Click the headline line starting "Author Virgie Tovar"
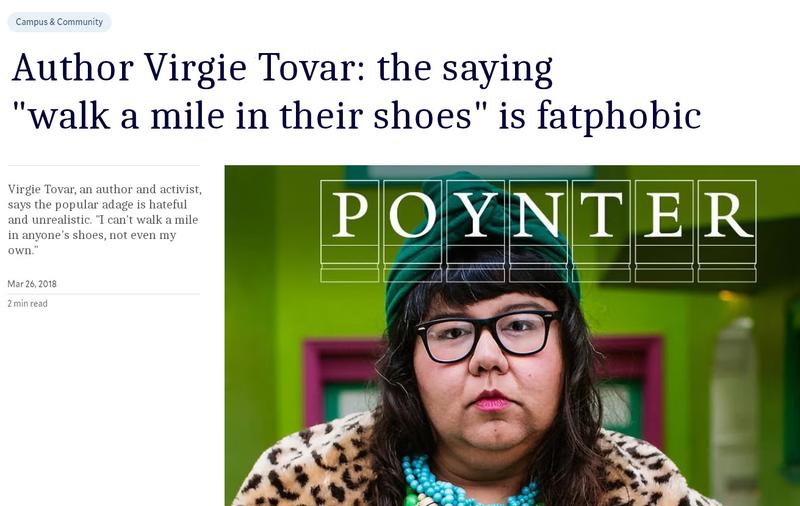This screenshot has width=800, height=506. coord(282,68)
